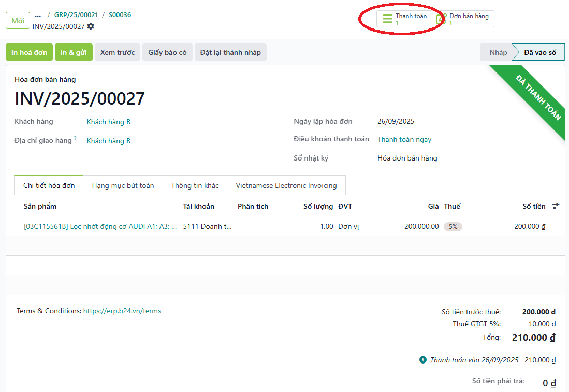Click the payment info icon near Thanh toán vào
The height and width of the screenshot is (392, 569).
tap(423, 360)
